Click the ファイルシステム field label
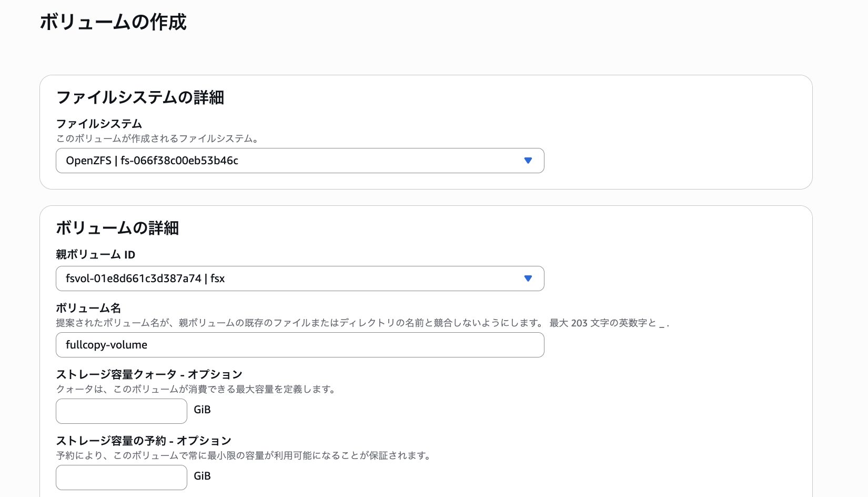 pyautogui.click(x=99, y=124)
